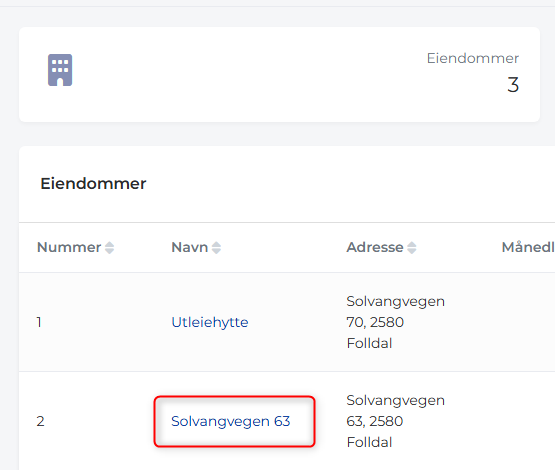Image resolution: width=555 pixels, height=470 pixels.
Task: Sort table by Navn column arrows
Action: pyautogui.click(x=216, y=247)
